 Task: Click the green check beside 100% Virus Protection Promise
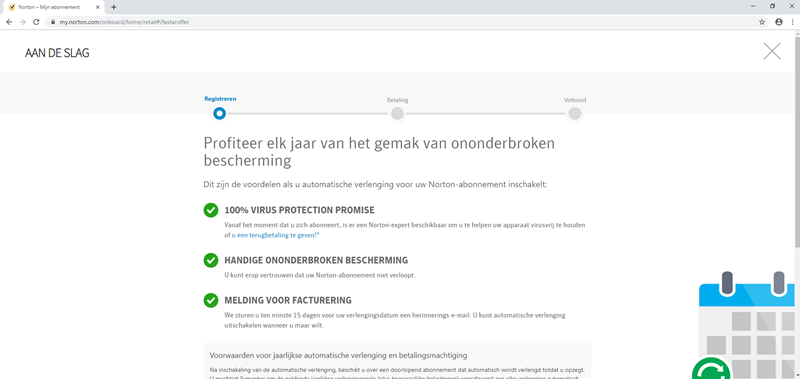211,210
